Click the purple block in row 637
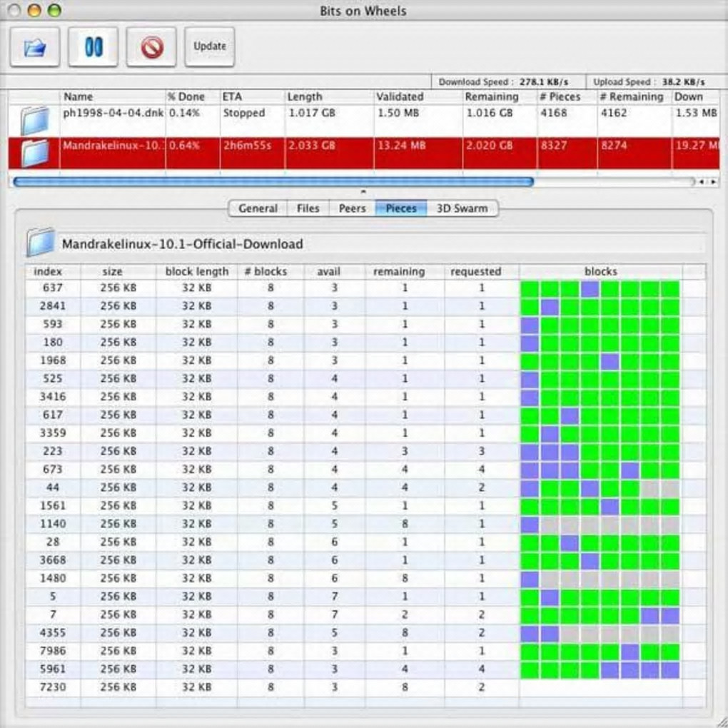Image resolution: width=728 pixels, height=728 pixels. tap(590, 289)
